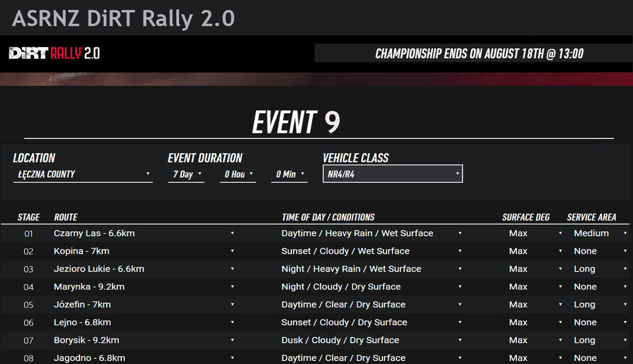This screenshot has width=633, height=364.
Task: Open the Location dropdown showing Łęczna County
Action: [x=83, y=174]
